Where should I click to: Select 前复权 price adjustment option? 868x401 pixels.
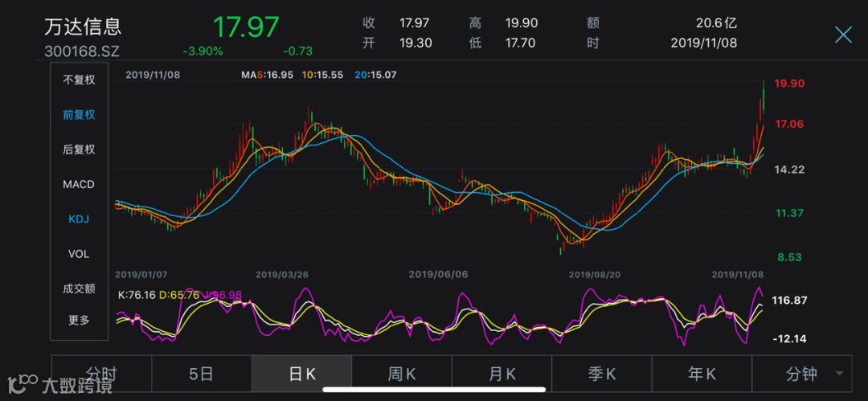pos(79,115)
